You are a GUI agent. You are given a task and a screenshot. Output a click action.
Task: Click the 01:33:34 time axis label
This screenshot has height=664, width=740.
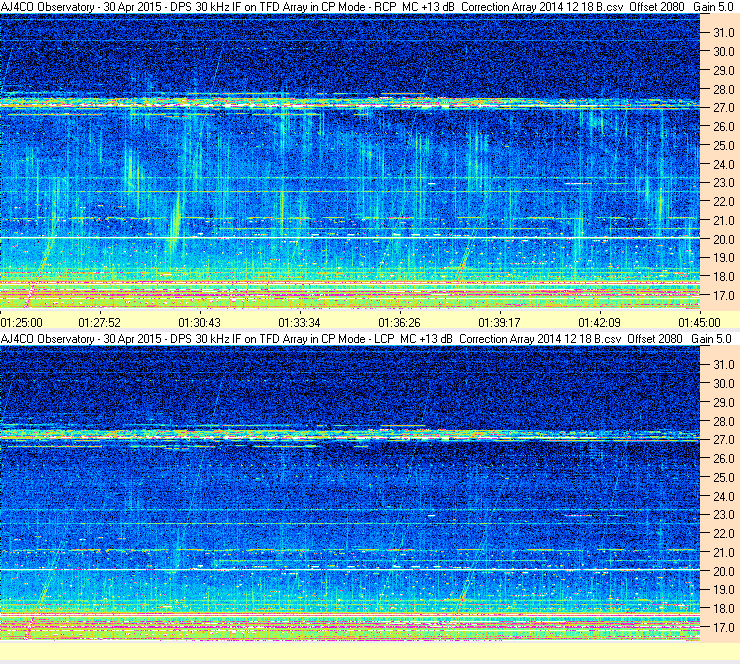click(x=299, y=322)
